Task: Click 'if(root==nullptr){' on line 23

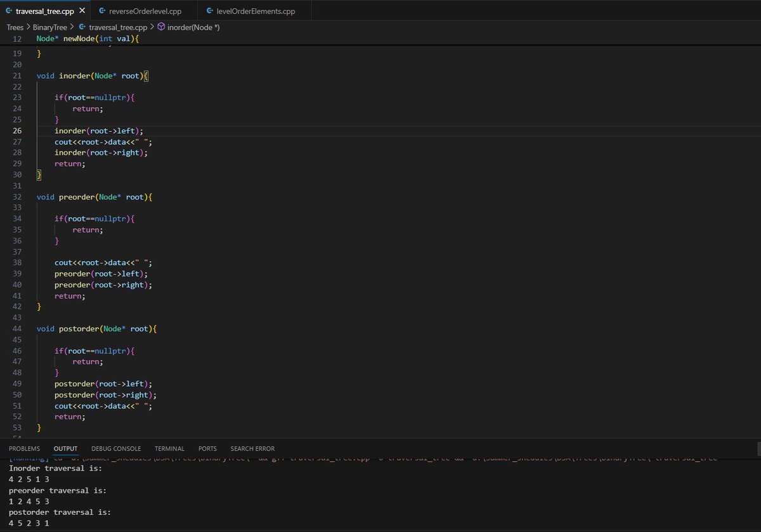Action: click(x=94, y=98)
